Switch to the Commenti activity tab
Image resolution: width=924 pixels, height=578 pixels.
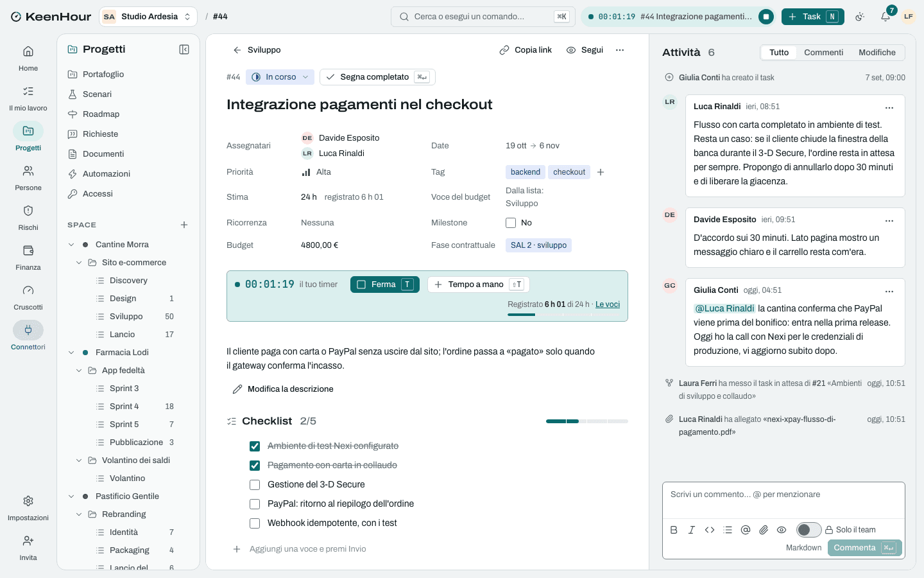[x=823, y=53]
